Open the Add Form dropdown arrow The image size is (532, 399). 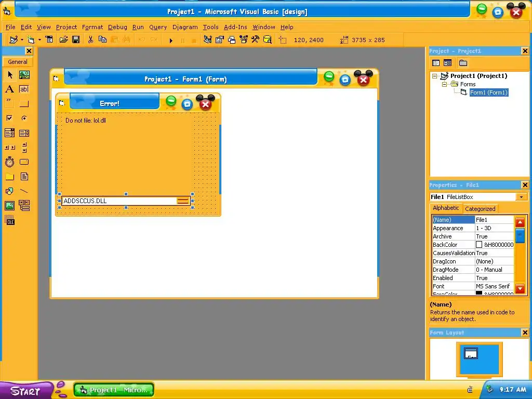coord(39,39)
